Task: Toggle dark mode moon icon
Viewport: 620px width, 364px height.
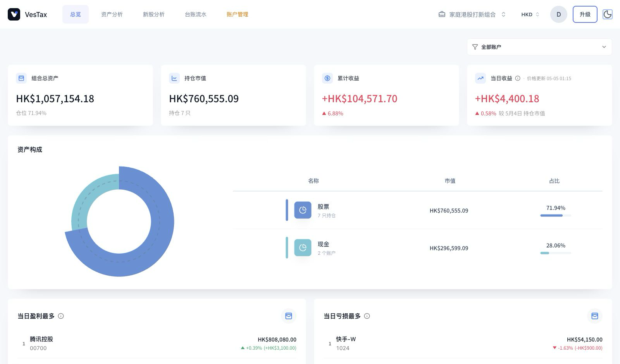Action: tap(608, 14)
